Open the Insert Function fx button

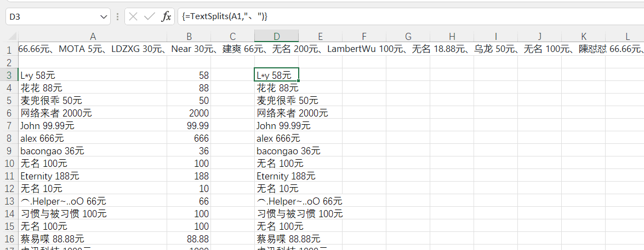(166, 17)
